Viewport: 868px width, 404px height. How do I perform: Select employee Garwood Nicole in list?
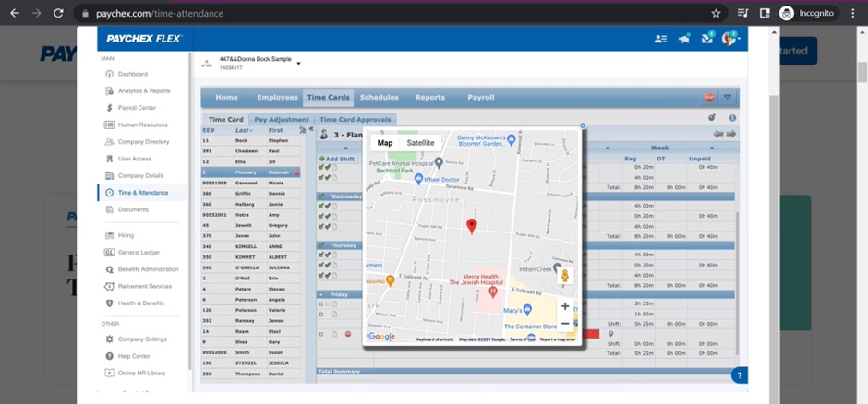click(250, 182)
